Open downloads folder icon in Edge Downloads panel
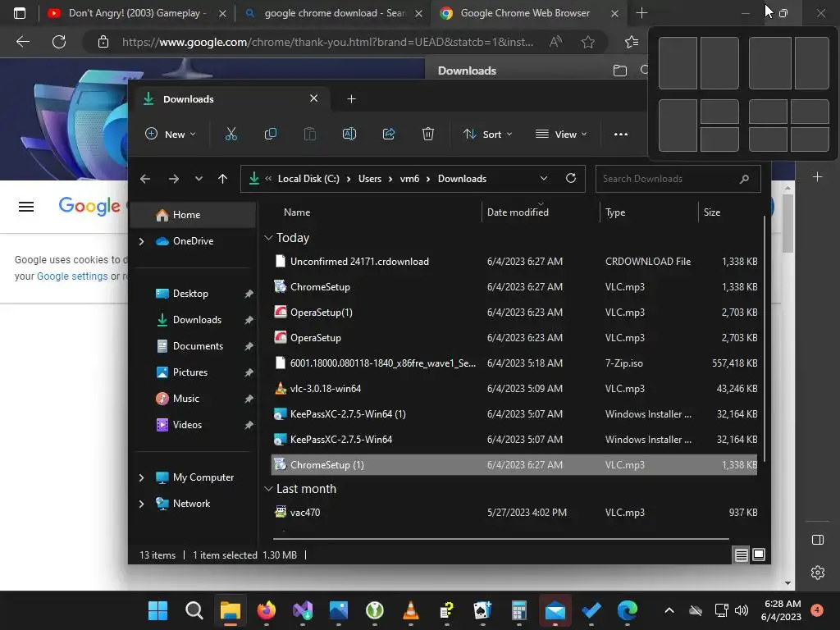Viewport: 840px width, 630px height. (x=620, y=71)
